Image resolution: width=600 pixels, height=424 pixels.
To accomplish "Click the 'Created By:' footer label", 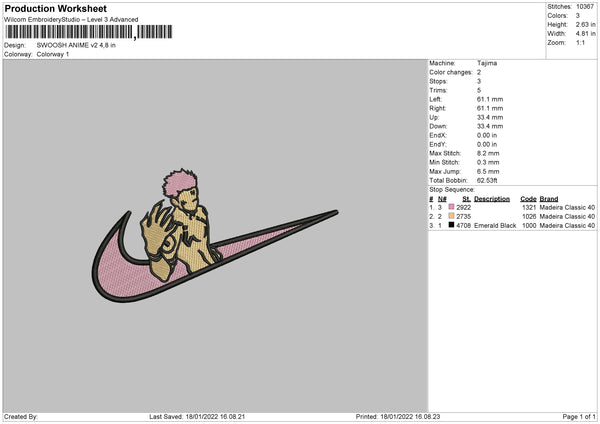I will (21, 417).
